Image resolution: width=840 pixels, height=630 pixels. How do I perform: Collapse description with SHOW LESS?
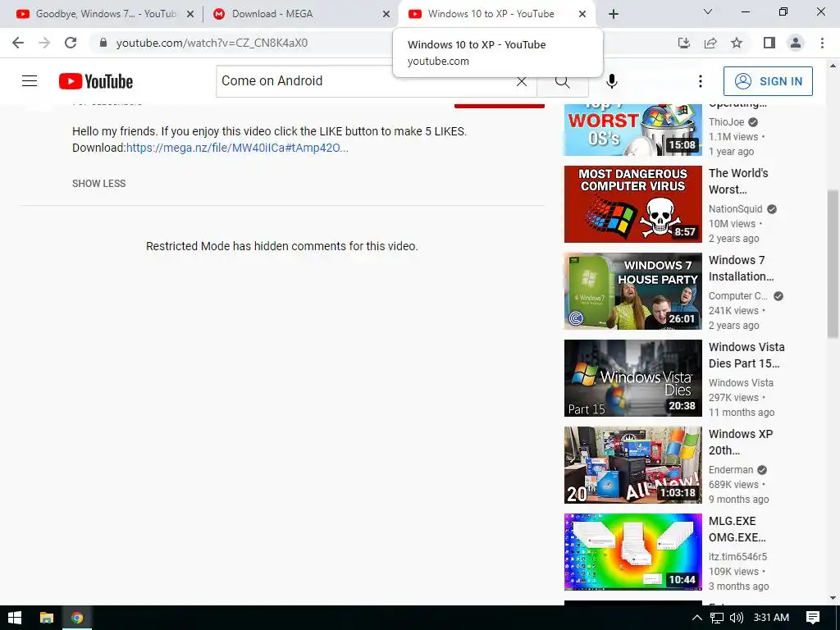[98, 183]
